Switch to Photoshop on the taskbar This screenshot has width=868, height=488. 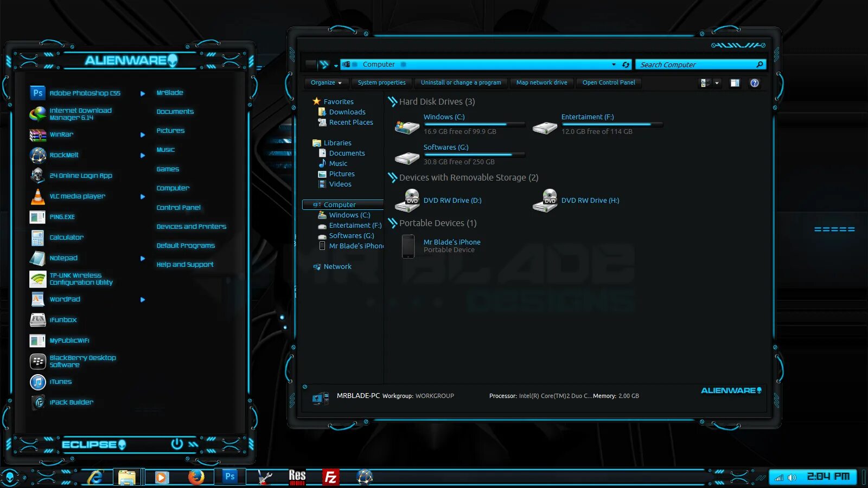[229, 477]
